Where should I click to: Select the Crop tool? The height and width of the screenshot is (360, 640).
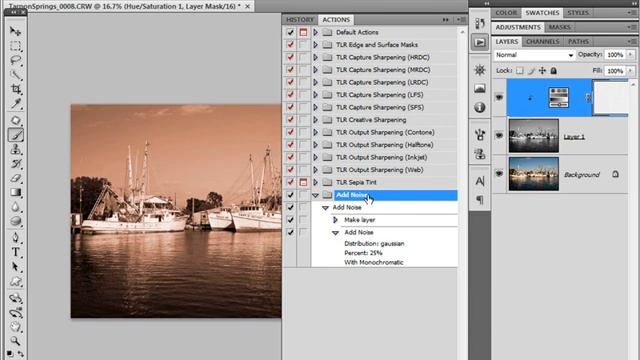tap(16, 89)
